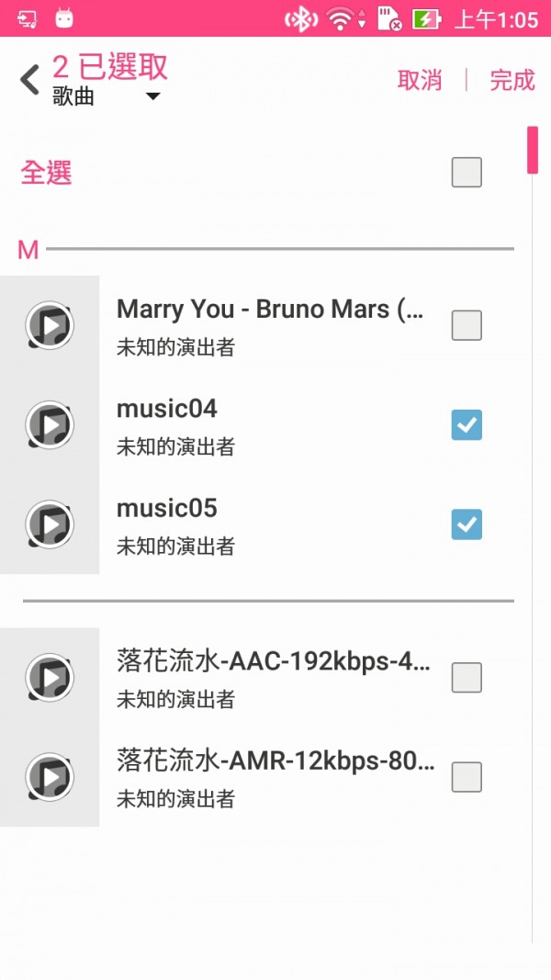Viewport: 551px width, 980px height.
Task: Check the 全選 select-all checkbox
Action: pyautogui.click(x=467, y=172)
